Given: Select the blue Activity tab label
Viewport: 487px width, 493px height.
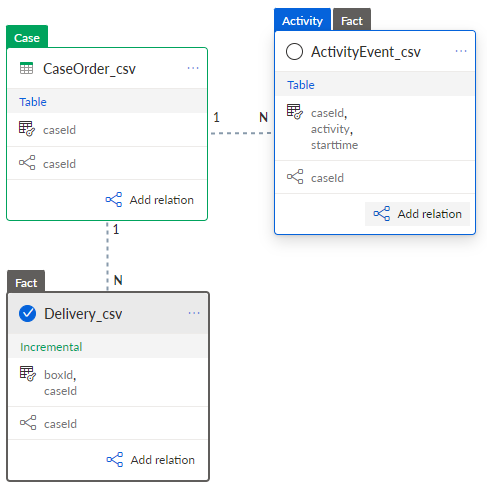Looking at the screenshot, I should pos(302,20).
